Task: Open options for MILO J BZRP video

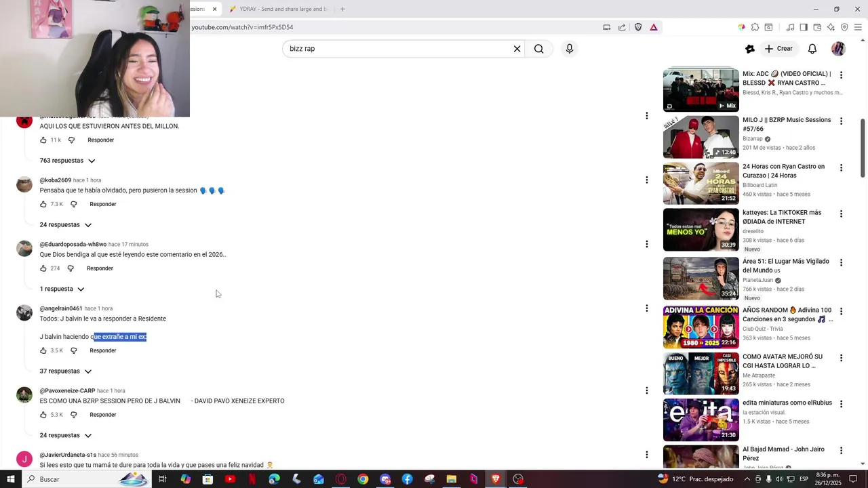Action: [841, 121]
